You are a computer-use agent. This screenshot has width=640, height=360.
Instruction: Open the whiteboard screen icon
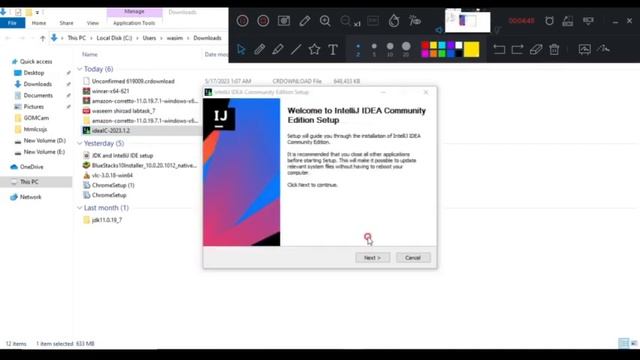[584, 49]
